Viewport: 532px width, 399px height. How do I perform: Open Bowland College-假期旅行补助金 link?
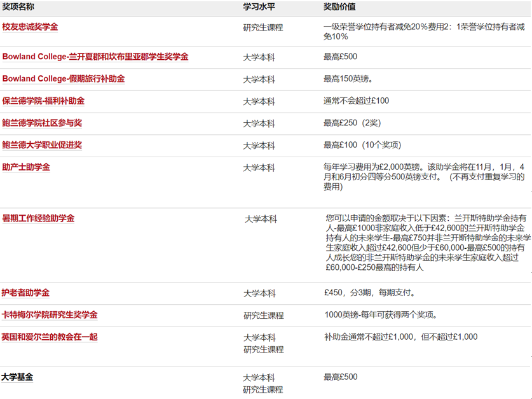tap(64, 79)
